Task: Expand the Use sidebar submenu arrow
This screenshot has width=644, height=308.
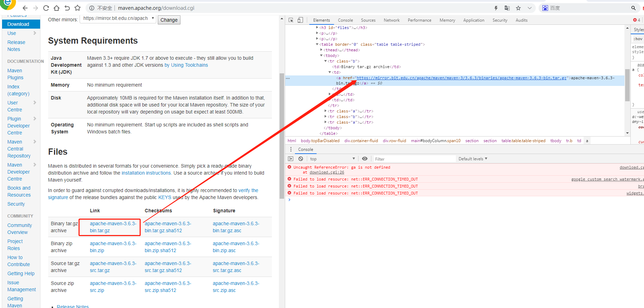Action: 35,33
